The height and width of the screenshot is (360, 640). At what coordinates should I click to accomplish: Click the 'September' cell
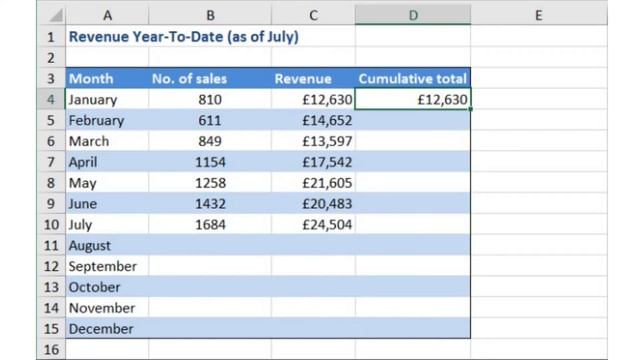click(x=107, y=266)
